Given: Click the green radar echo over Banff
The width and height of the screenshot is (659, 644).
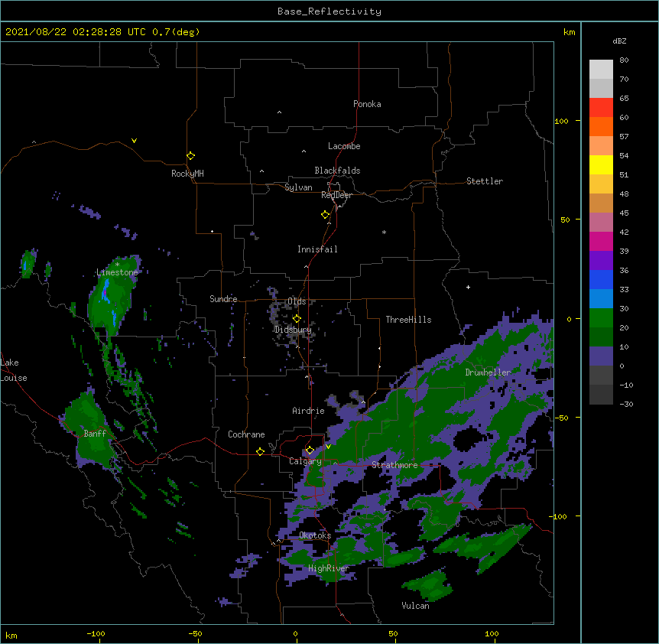Looking at the screenshot, I should point(92,429).
